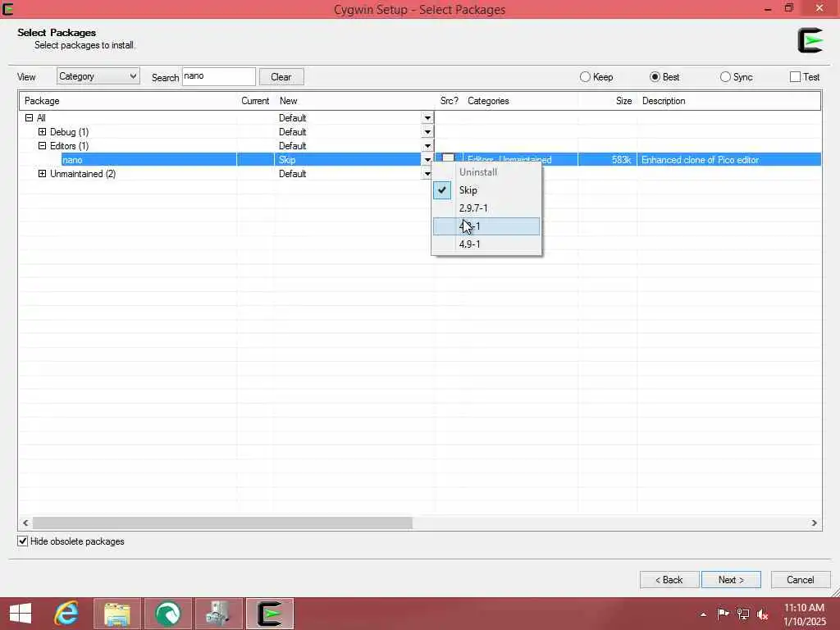Click the Cygwin title bar icon

7,8
